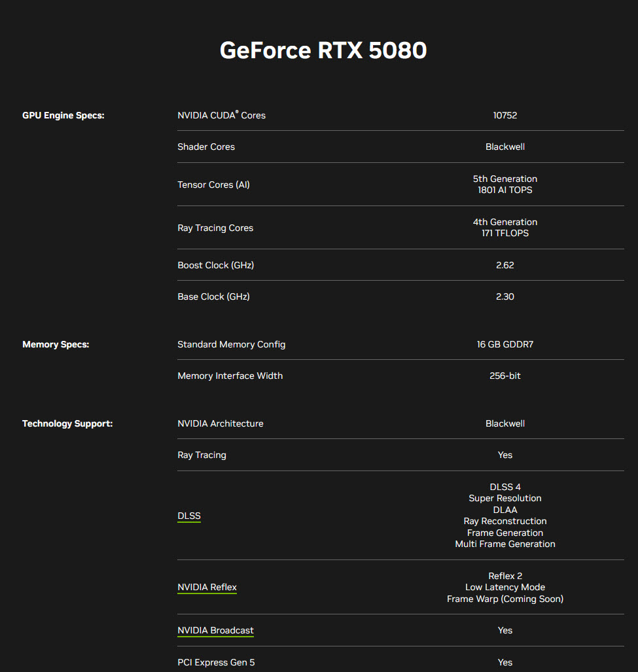Click the NVIDIA CUDA Cores row label
638x672 pixels.
(222, 115)
